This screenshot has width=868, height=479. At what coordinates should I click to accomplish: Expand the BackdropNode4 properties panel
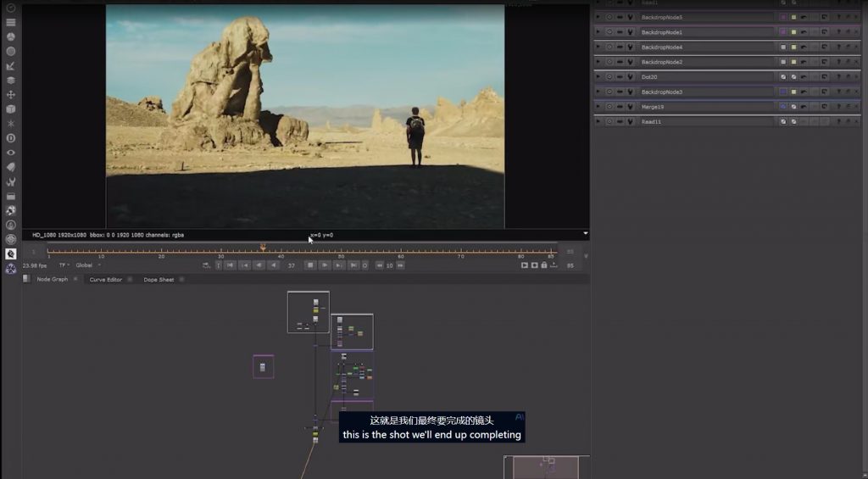coord(598,47)
